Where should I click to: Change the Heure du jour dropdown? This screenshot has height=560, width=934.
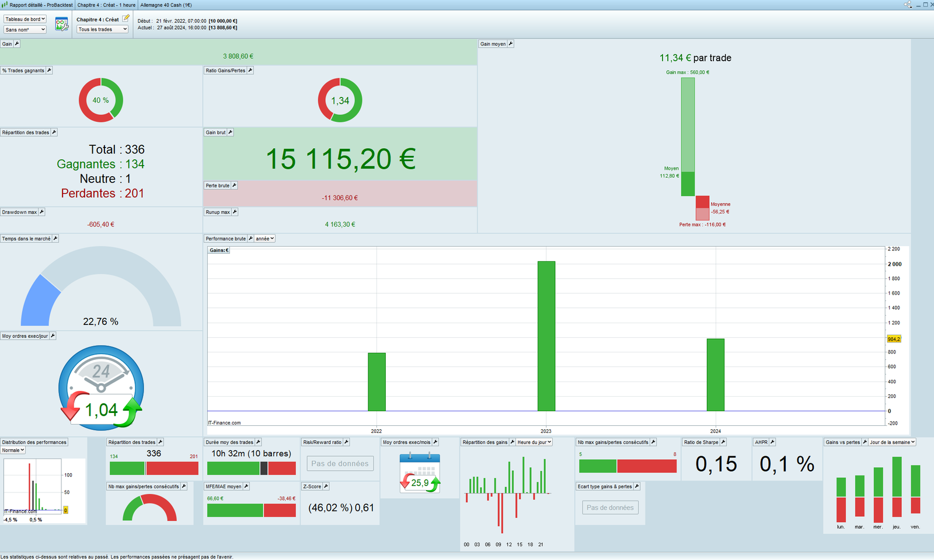click(534, 442)
